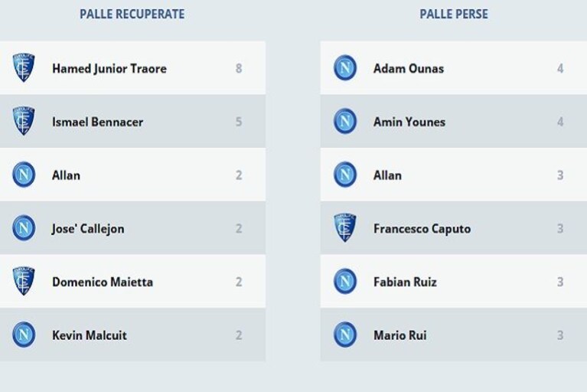Click Napoli logo next to Adam Ounas
The width and height of the screenshot is (587, 392).
pyautogui.click(x=345, y=68)
